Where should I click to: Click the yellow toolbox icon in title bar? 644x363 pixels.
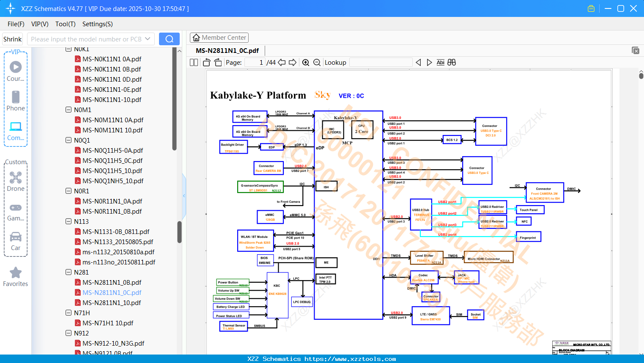[591, 8]
